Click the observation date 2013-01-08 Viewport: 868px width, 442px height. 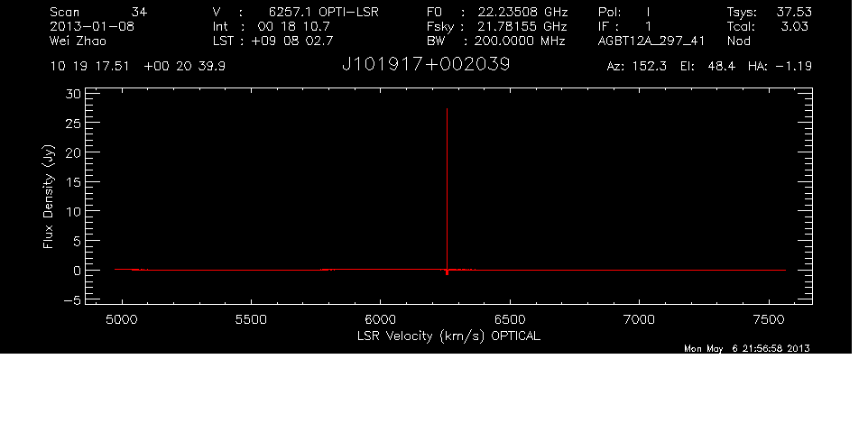(92, 26)
